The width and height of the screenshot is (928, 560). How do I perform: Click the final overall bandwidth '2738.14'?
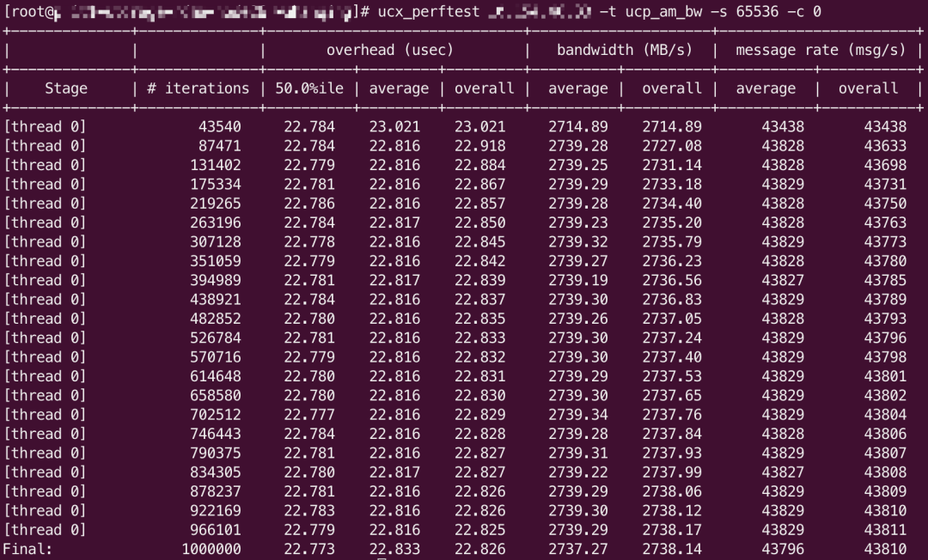[x=672, y=550]
